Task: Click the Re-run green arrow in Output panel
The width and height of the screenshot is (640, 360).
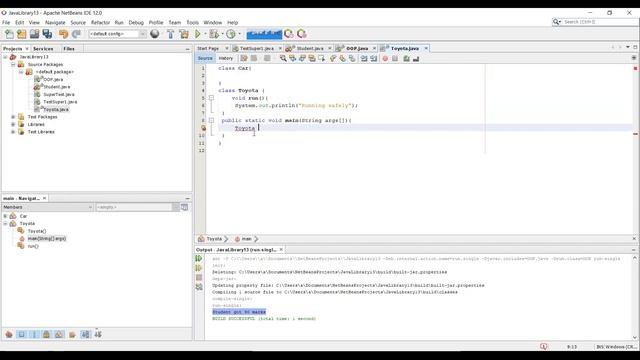Action: [199, 258]
